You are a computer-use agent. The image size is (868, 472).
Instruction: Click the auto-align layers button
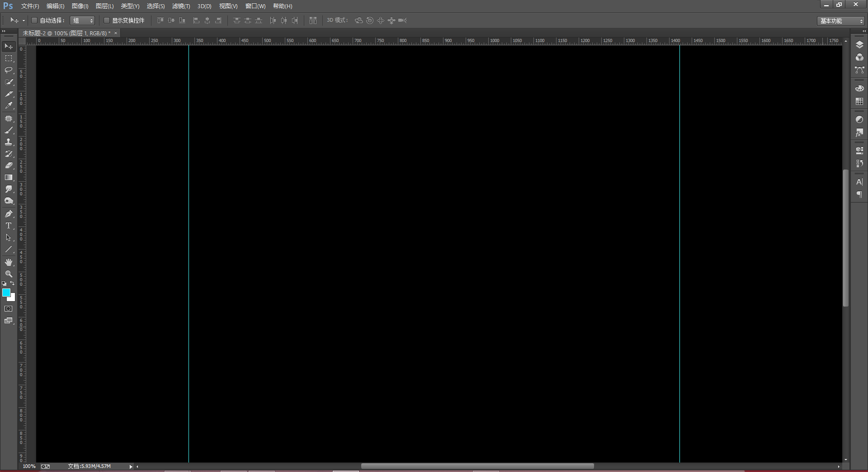pos(313,20)
